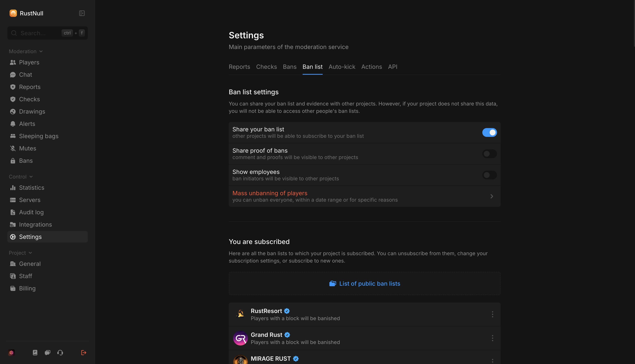This screenshot has width=635, height=364.
Task: Open the kebab menu next to RustResort
Action: [x=493, y=314]
